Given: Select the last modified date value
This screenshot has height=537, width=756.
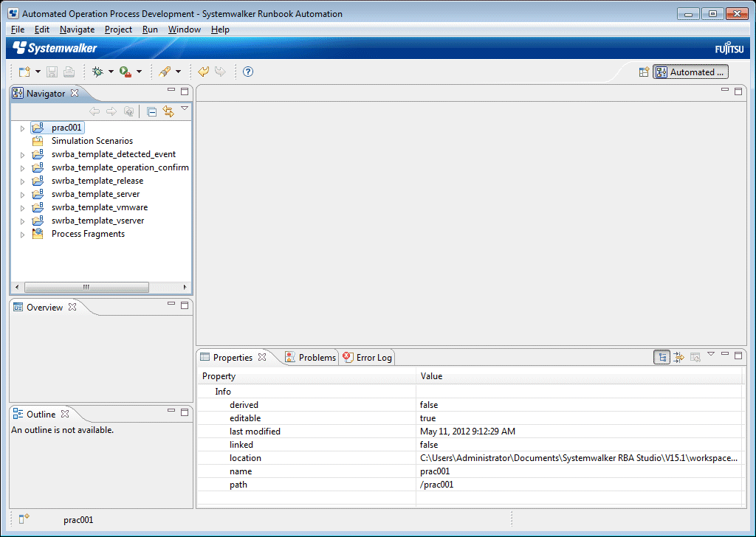Looking at the screenshot, I should (x=467, y=432).
